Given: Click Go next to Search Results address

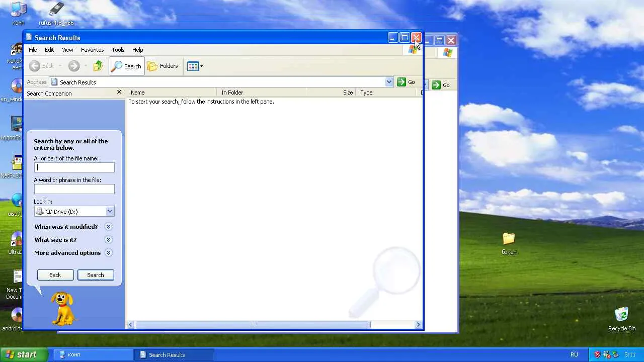Looking at the screenshot, I should coord(407,82).
